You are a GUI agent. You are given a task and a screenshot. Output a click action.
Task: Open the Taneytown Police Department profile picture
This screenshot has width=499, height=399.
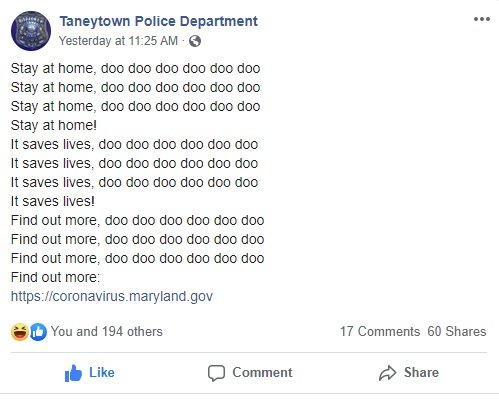pyautogui.click(x=31, y=31)
